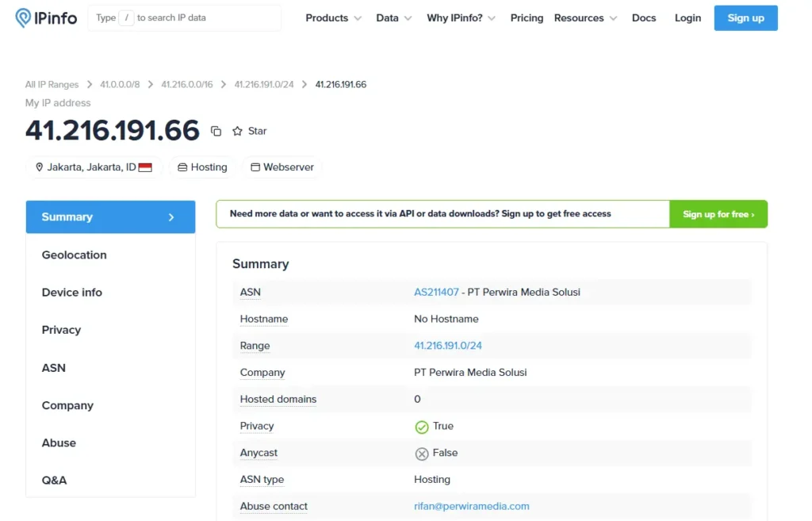Go to 41.216.0.0/16 breadcrumb range
The image size is (812, 521).
[187, 84]
